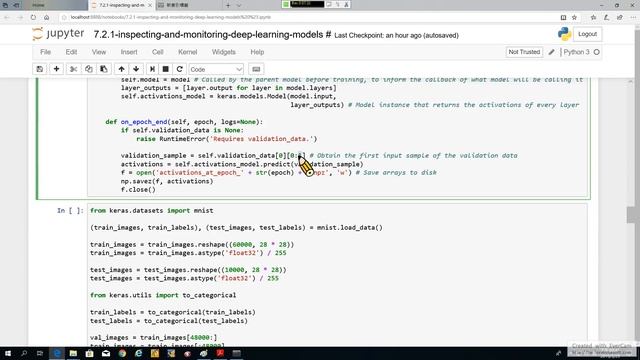This screenshot has width=640, height=360.
Task: Paste cells below using the clipboard icon
Action: (x=104, y=69)
